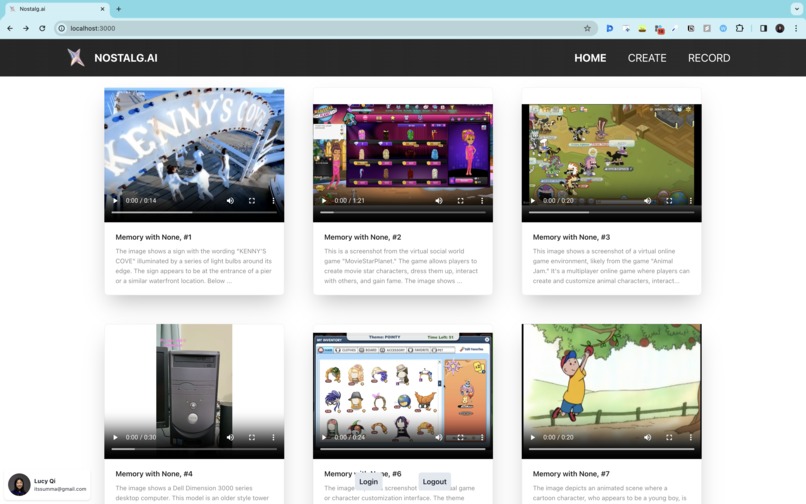This screenshot has height=504, width=806.
Task: Open the extensions puzzle-piece icon
Action: 740,28
